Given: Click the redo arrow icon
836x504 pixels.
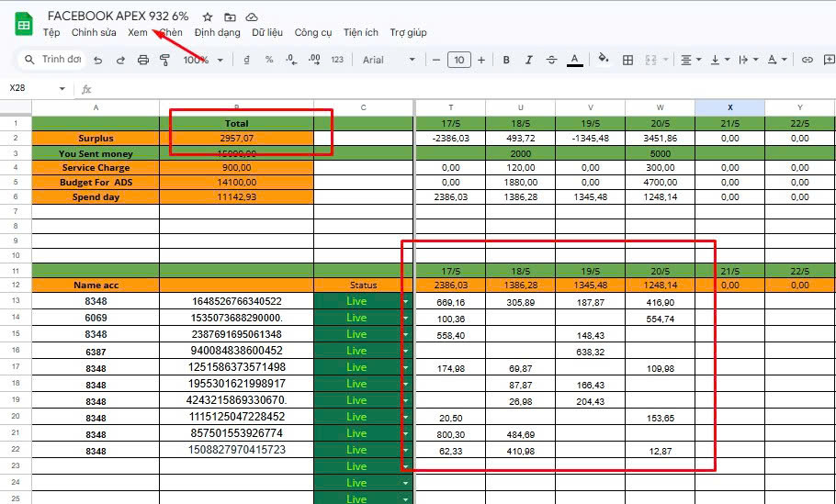Looking at the screenshot, I should (x=120, y=60).
